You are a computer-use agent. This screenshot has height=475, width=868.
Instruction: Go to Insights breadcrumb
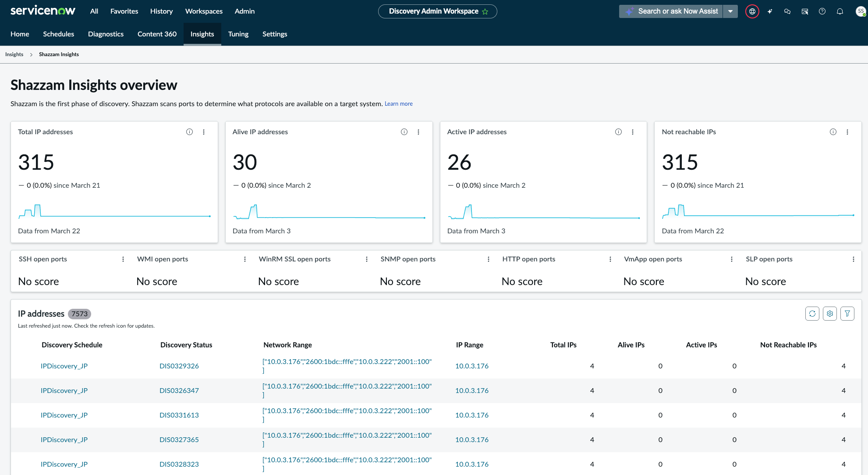coord(14,54)
